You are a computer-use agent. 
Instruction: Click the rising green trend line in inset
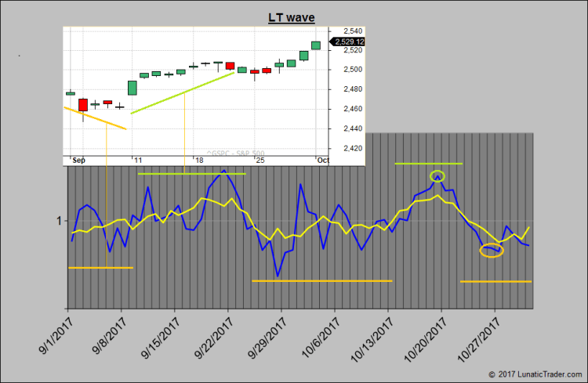(x=182, y=93)
